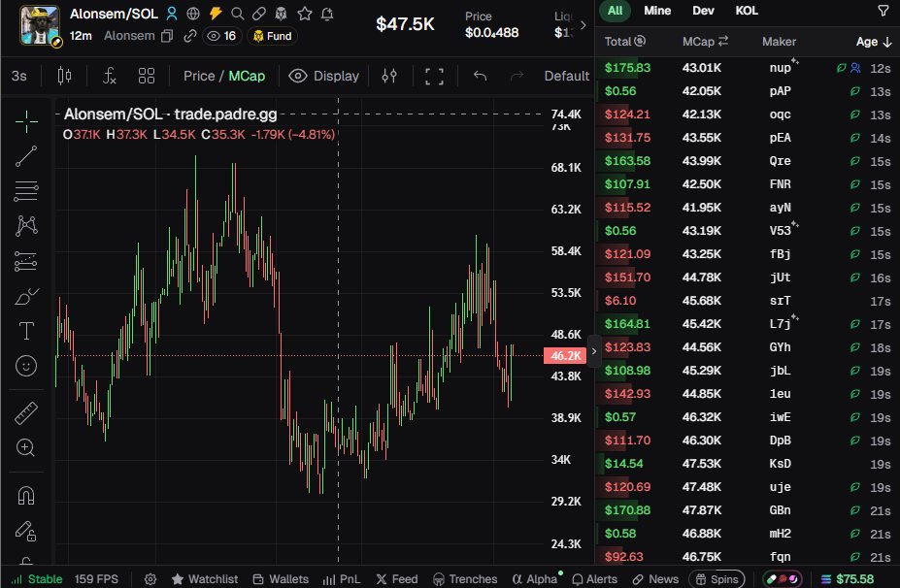Image resolution: width=900 pixels, height=588 pixels.
Task: Click the $75.58 balance in bottom bar
Action: pos(848,579)
